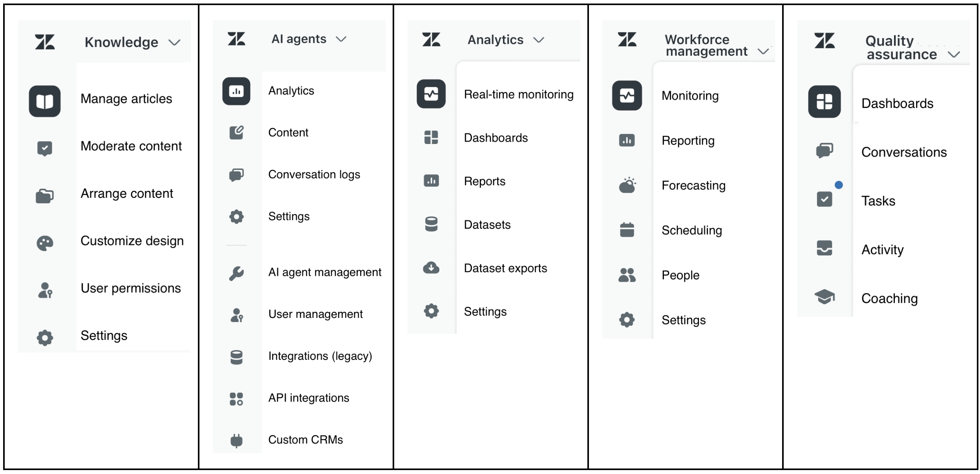The width and height of the screenshot is (980, 474).
Task: Open the Arrange content folders icon
Action: 45,196
